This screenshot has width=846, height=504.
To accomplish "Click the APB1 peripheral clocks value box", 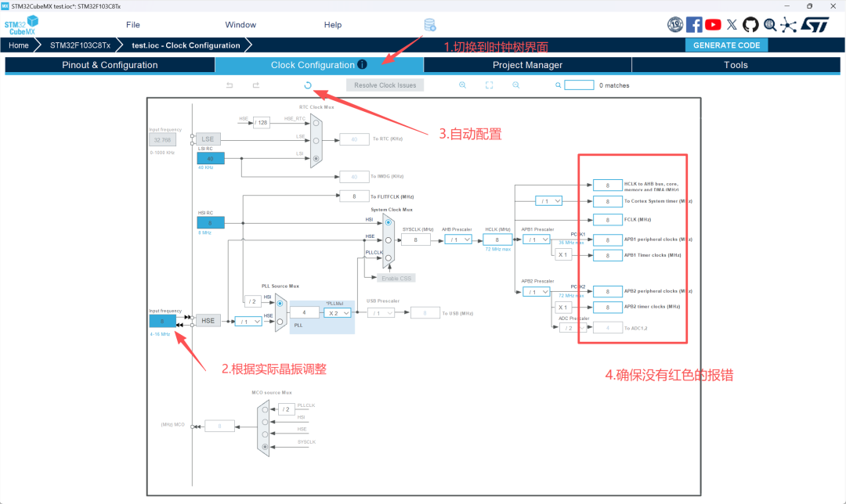I will (x=608, y=240).
